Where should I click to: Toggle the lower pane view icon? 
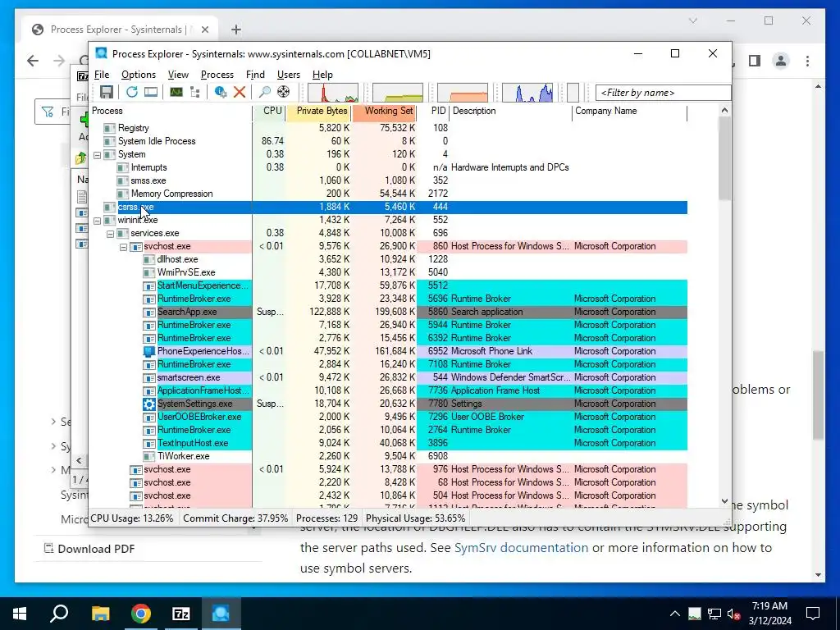point(151,92)
